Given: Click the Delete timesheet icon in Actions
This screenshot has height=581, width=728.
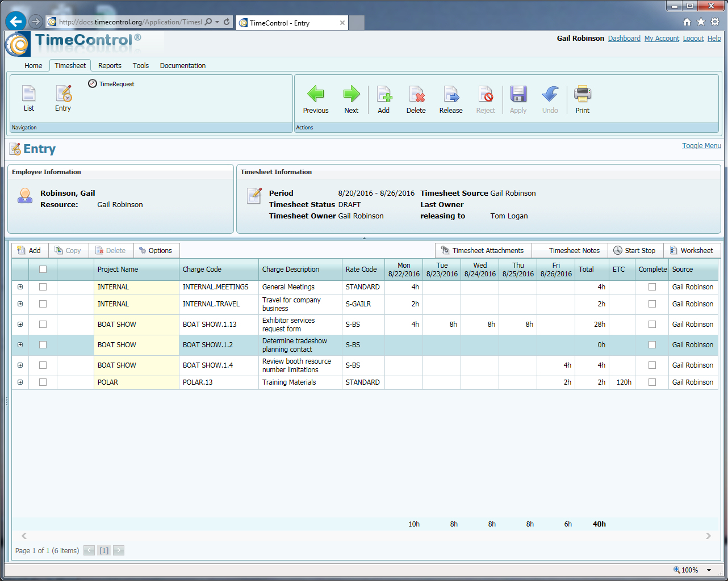Looking at the screenshot, I should [416, 94].
